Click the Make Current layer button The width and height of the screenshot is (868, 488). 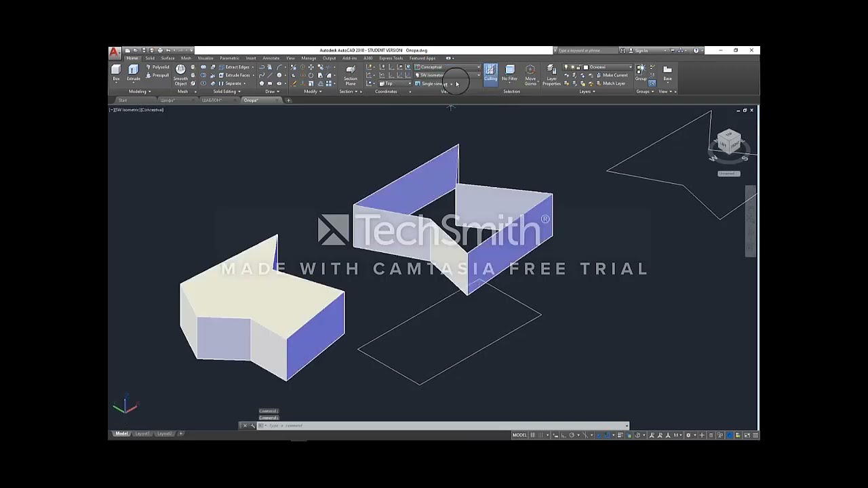tap(612, 75)
